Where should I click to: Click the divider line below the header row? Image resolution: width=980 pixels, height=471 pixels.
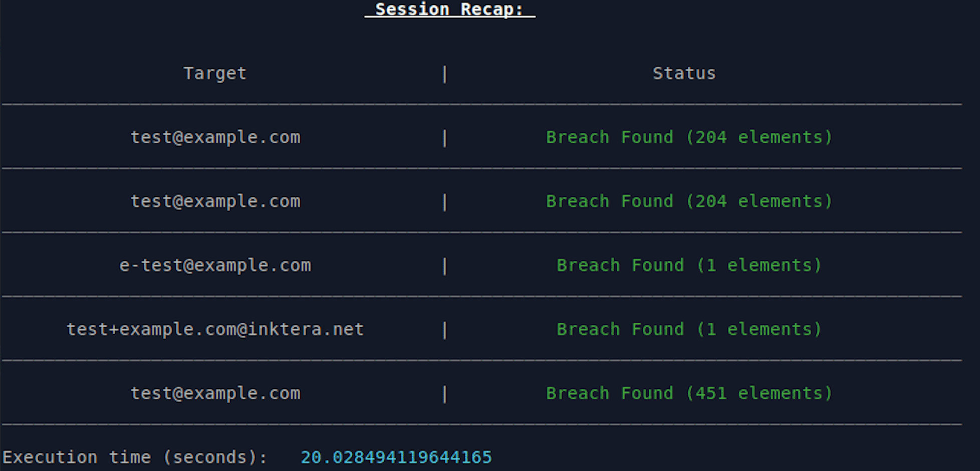click(x=481, y=104)
